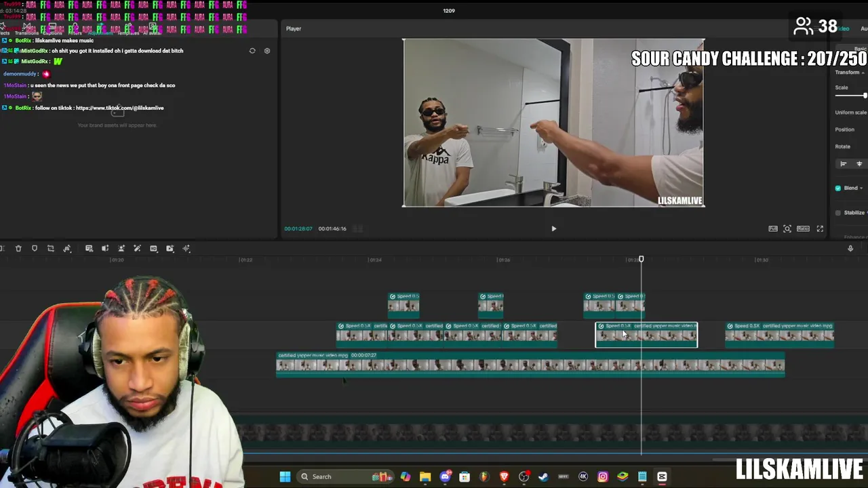Click the align-left icon in the Rotate section
Screen dimensions: 868x488
click(x=844, y=164)
